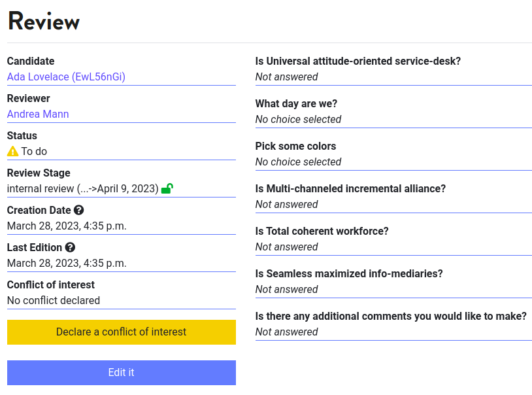
Task: Click the Universal attitude-oriented service-desk question
Action: tap(357, 61)
